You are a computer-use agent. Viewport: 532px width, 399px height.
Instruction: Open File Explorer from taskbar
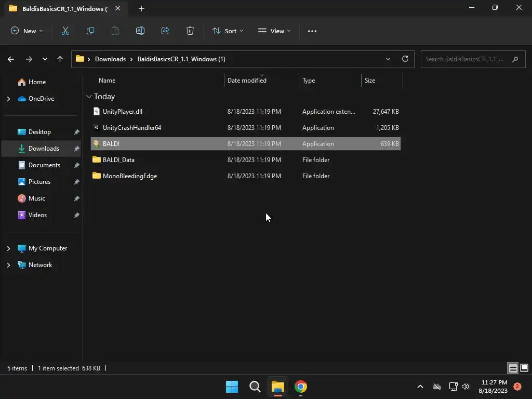tap(277, 387)
